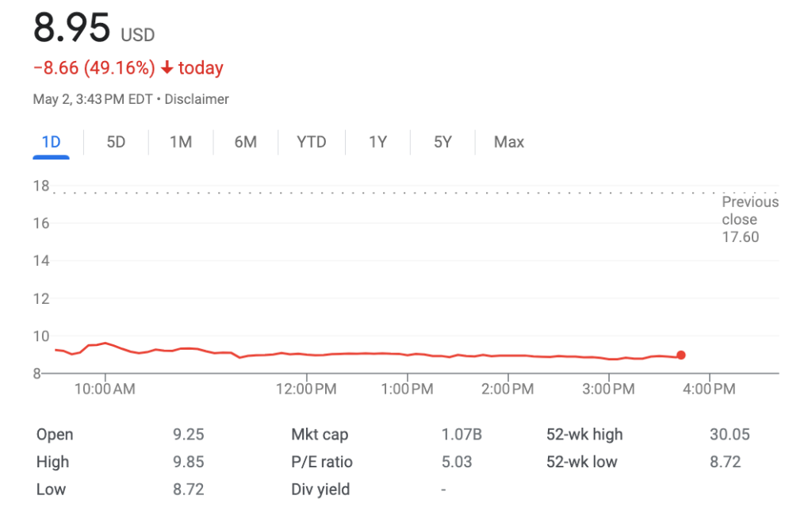Open the 5Y time range tab
This screenshot has height=507, width=812.
442,142
